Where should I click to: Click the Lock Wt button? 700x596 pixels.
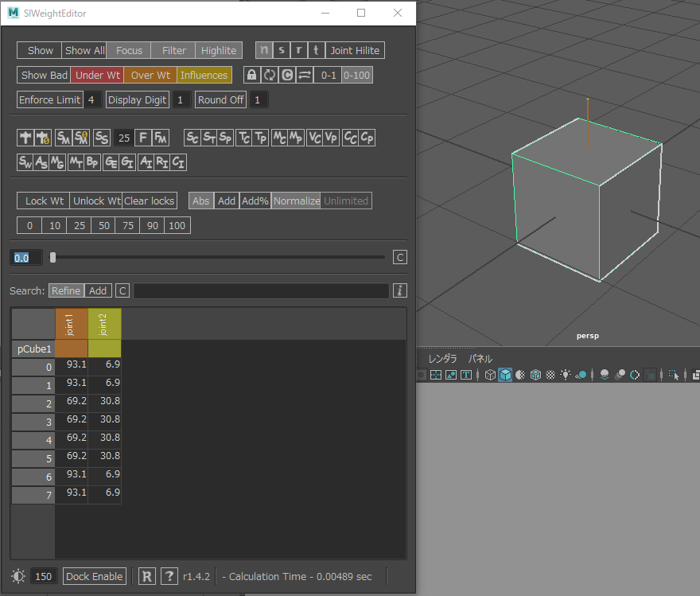click(44, 201)
